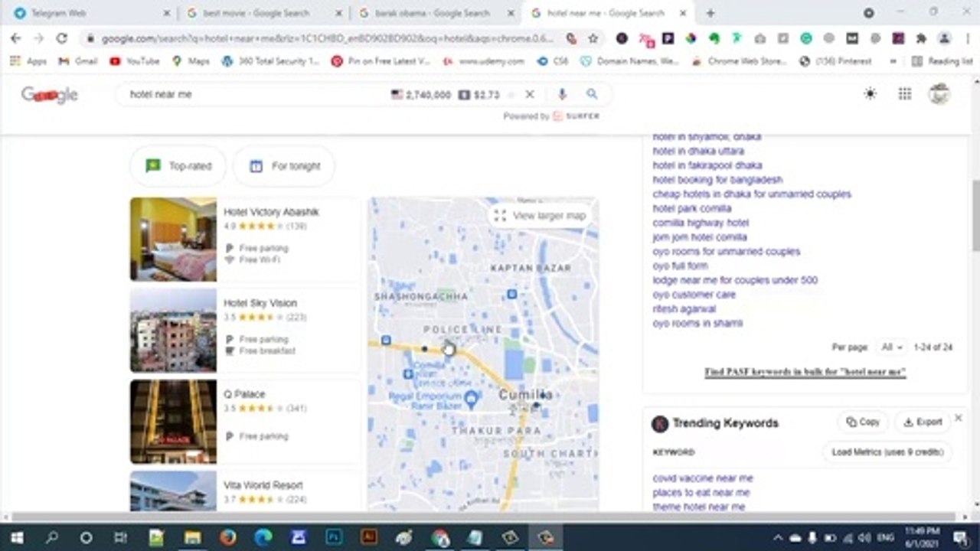Click View larger map button
This screenshot has height=551, width=980.
tap(541, 216)
